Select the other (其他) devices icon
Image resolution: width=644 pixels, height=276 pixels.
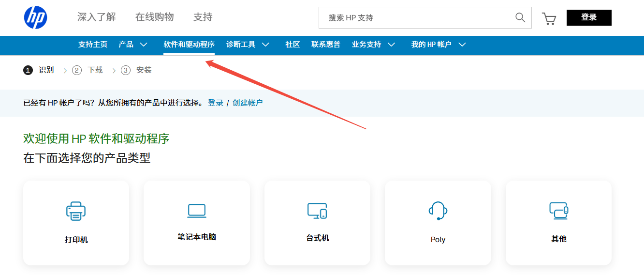558,211
